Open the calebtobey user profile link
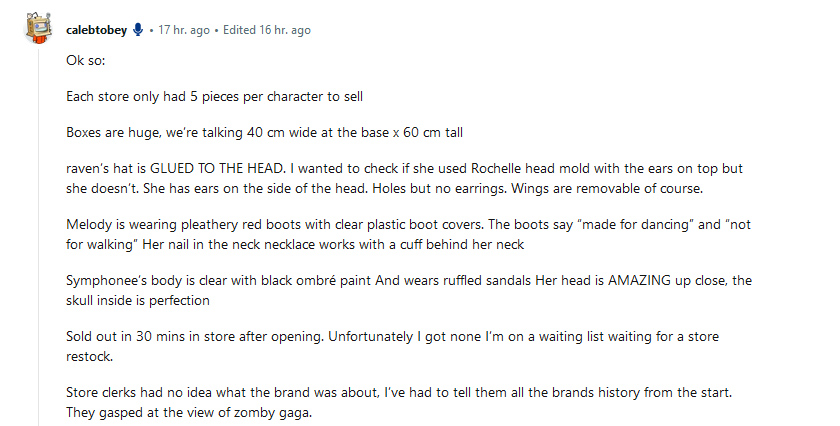 (x=96, y=30)
